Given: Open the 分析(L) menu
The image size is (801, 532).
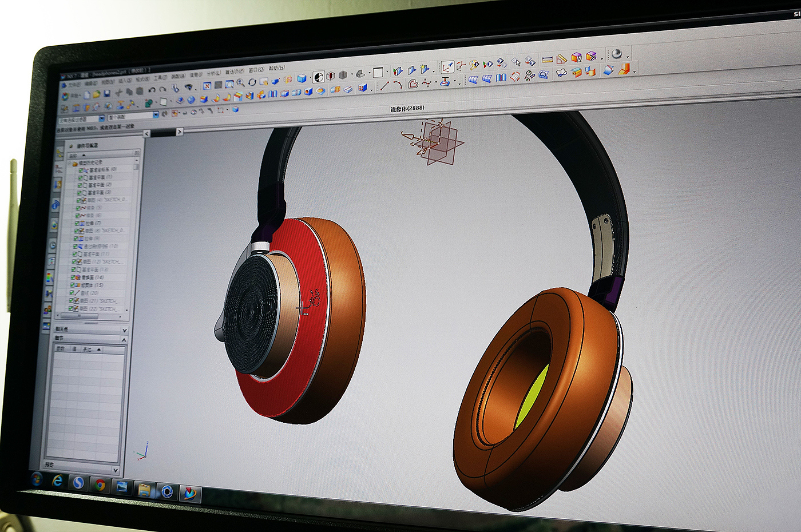Looking at the screenshot, I should (x=213, y=74).
